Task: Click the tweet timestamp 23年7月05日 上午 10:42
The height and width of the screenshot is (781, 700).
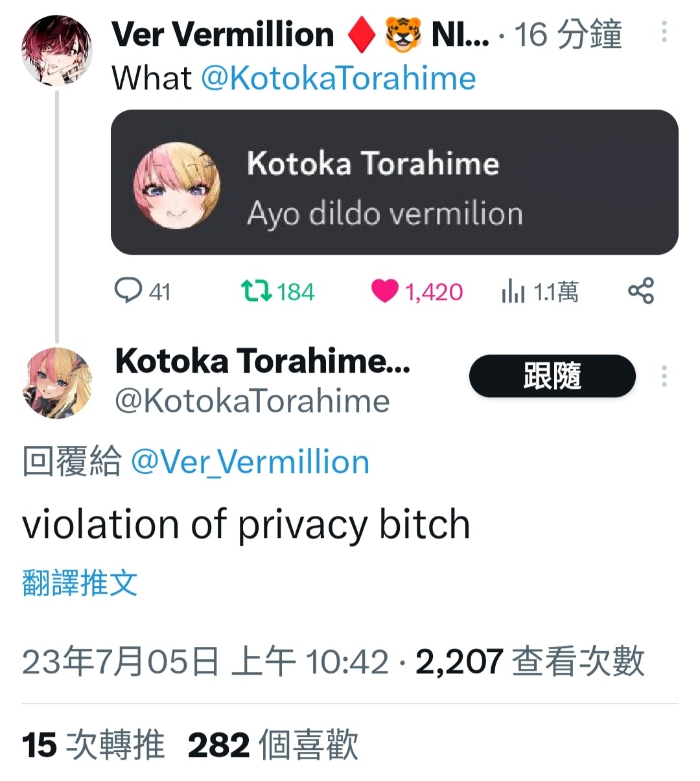Action: pyautogui.click(x=205, y=662)
